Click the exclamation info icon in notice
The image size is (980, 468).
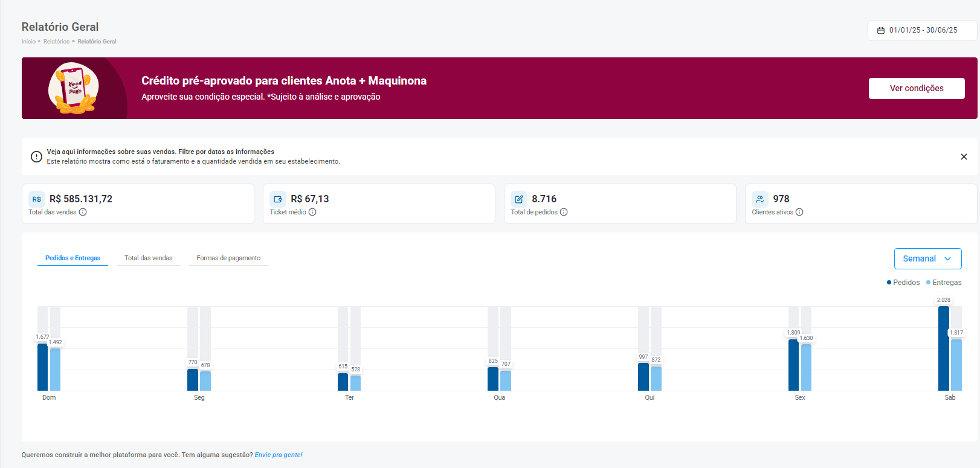point(36,156)
